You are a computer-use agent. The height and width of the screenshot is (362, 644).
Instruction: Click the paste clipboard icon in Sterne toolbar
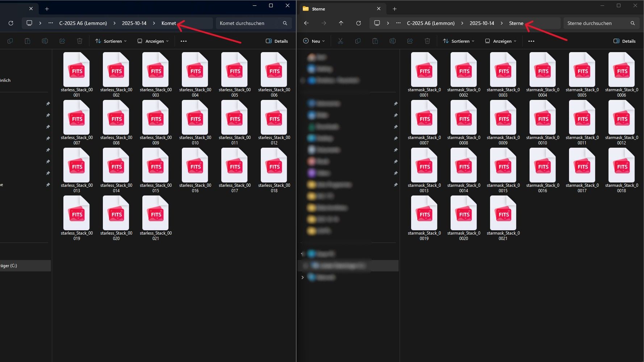(375, 41)
